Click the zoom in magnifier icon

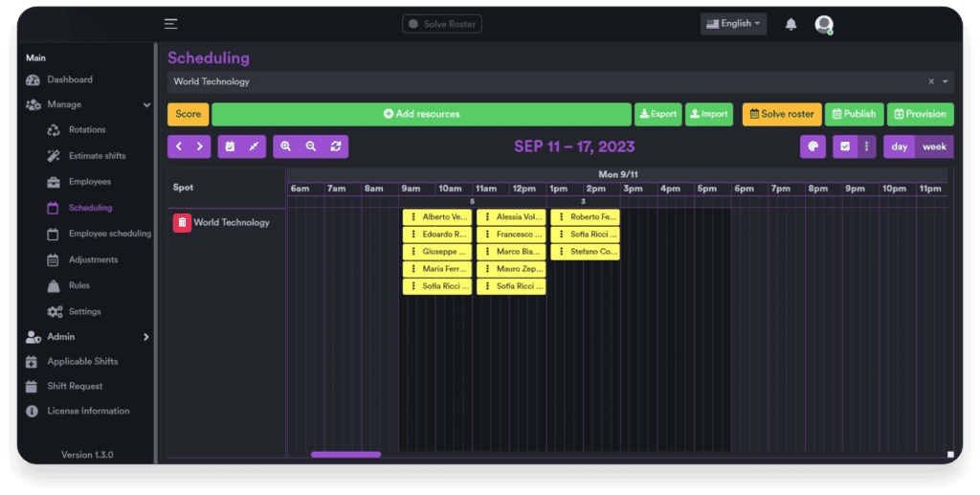click(286, 146)
